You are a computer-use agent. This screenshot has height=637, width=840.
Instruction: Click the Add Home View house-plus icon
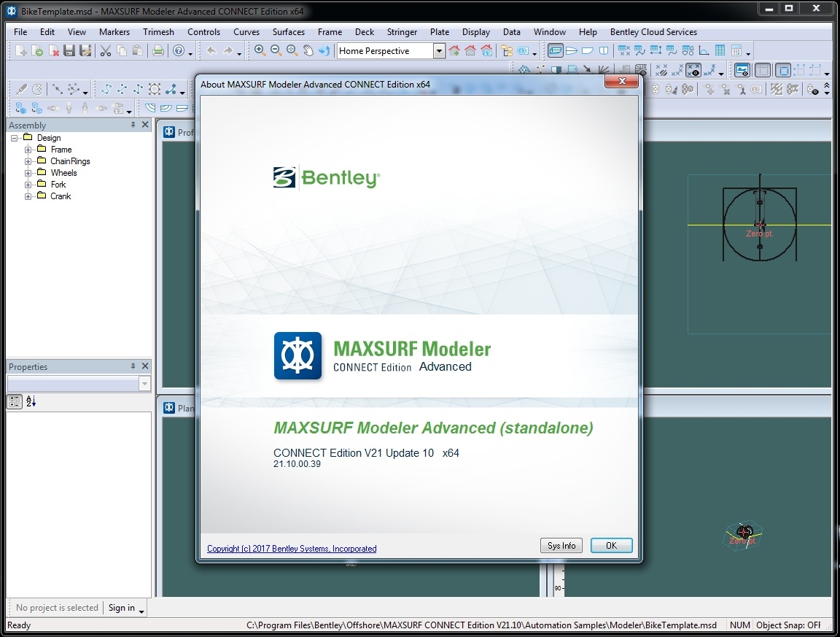coord(454,50)
